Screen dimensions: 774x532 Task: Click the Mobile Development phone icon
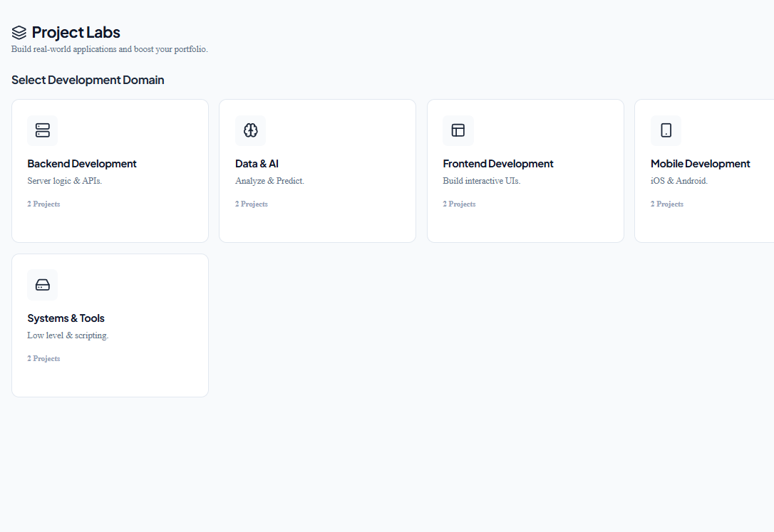(666, 130)
